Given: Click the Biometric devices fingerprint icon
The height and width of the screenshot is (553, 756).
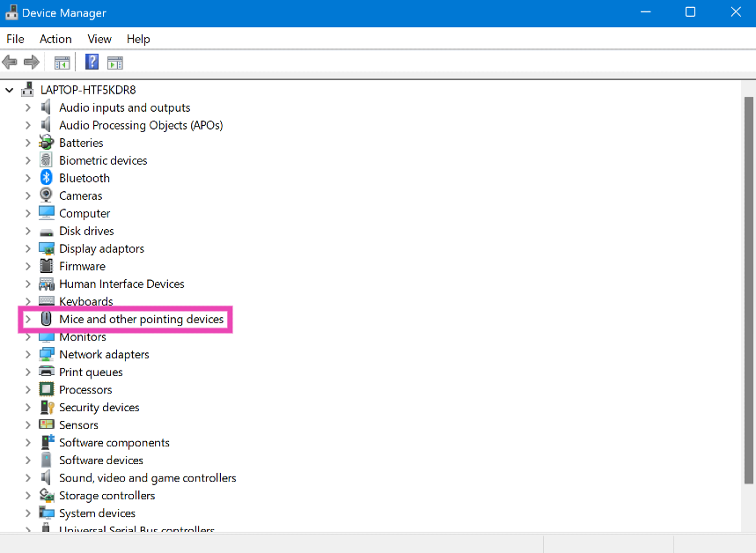Looking at the screenshot, I should click(47, 160).
